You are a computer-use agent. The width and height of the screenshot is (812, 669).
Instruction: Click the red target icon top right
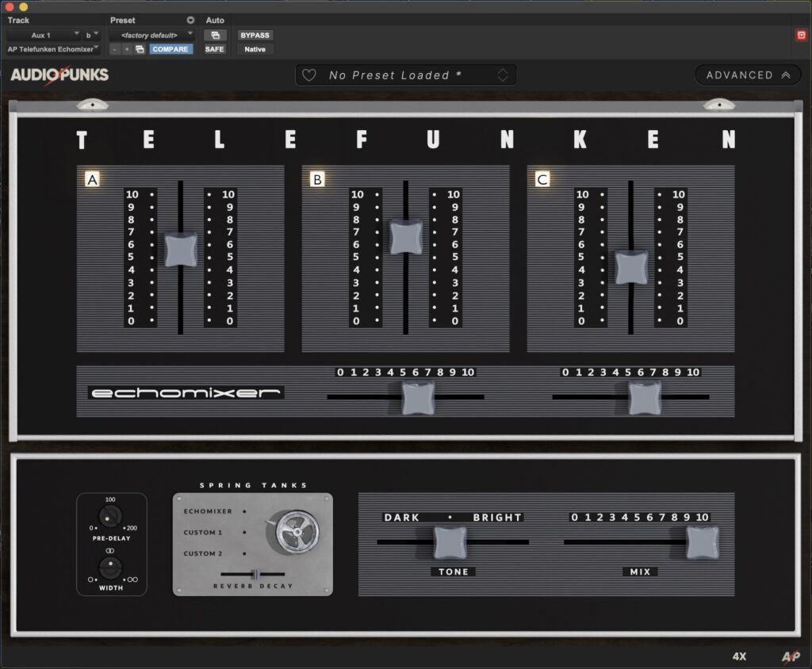pos(801,35)
